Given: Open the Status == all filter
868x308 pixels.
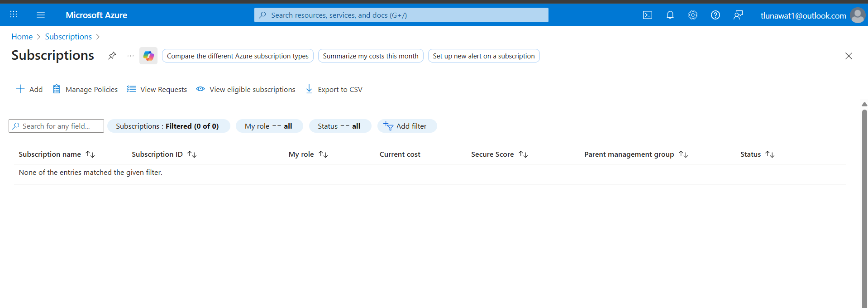Looking at the screenshot, I should pos(340,126).
